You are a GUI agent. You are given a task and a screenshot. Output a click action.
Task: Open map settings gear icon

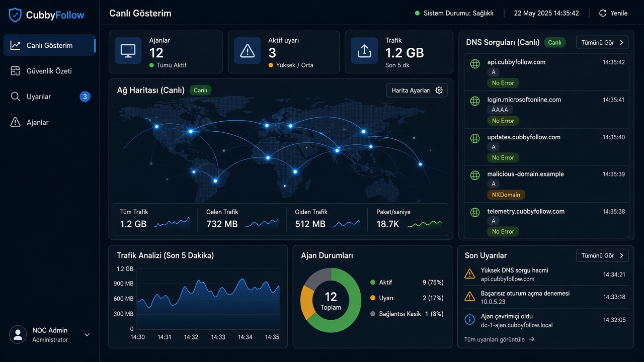click(x=439, y=90)
